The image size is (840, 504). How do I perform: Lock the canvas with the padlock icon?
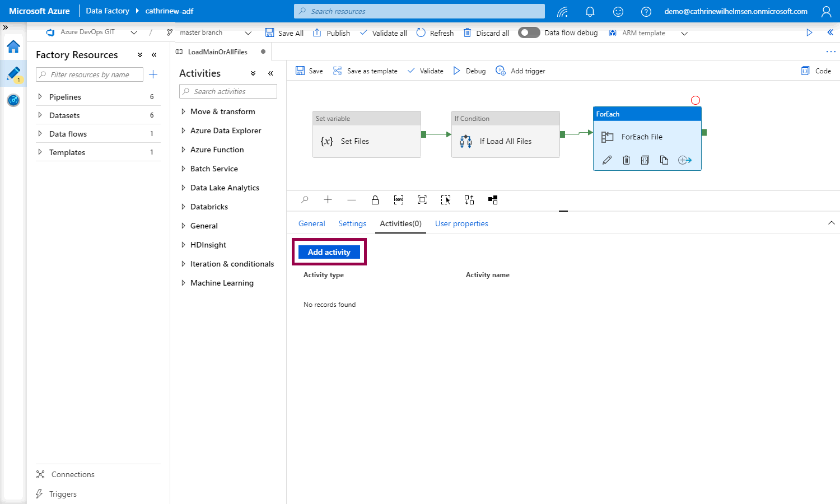click(x=375, y=200)
